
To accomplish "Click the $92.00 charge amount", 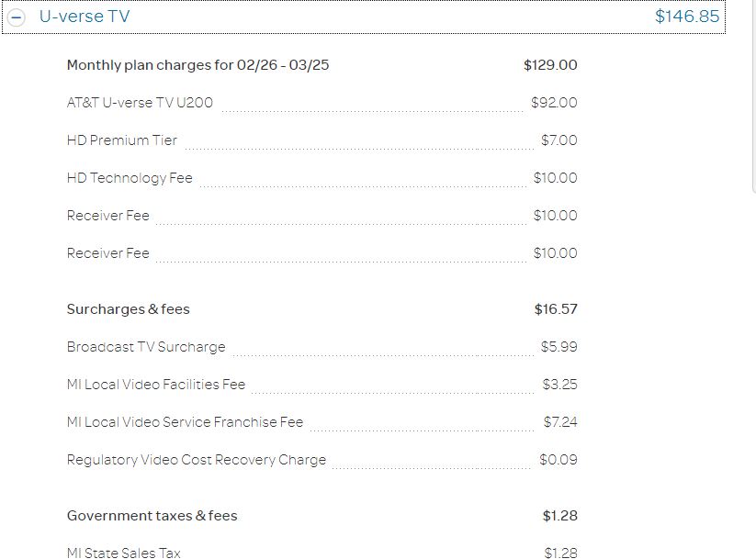I will 554,103.
